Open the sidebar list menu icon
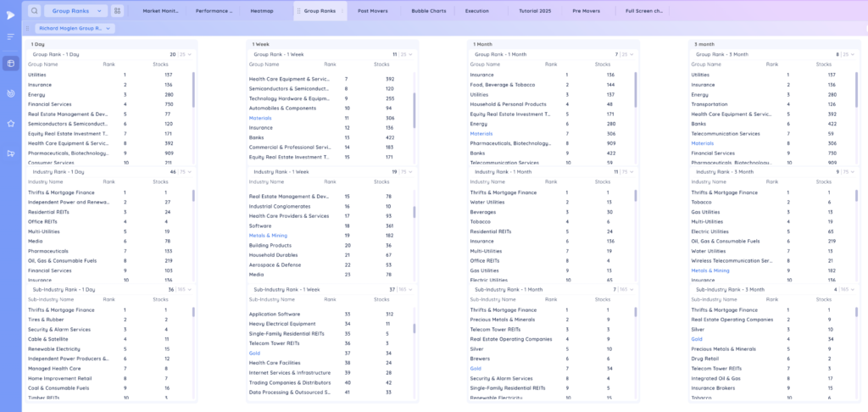Screen dimensions: 868x412 10,36
